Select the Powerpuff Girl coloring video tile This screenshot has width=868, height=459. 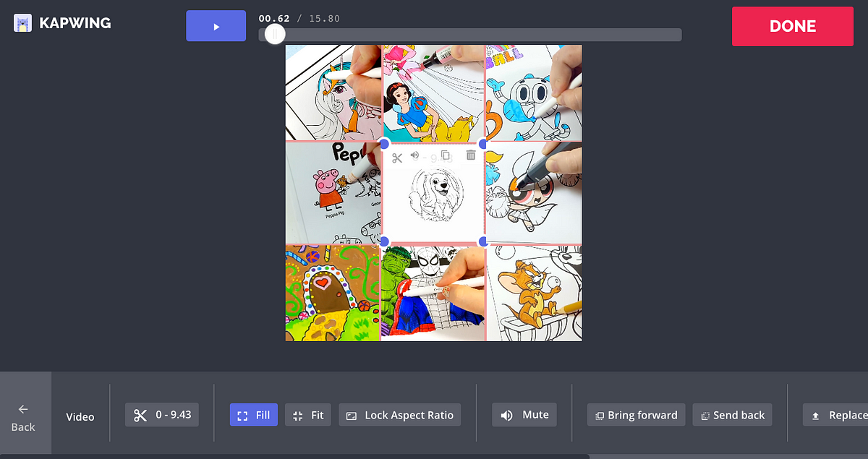point(534,192)
